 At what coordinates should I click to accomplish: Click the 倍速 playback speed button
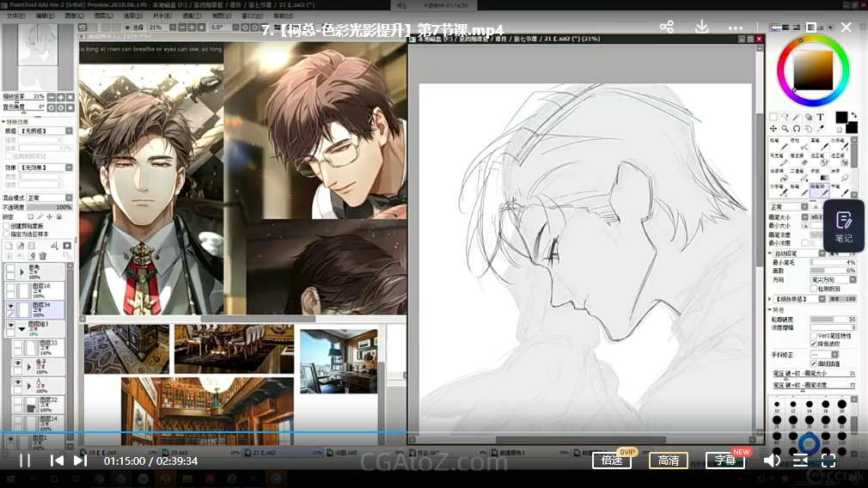point(612,461)
